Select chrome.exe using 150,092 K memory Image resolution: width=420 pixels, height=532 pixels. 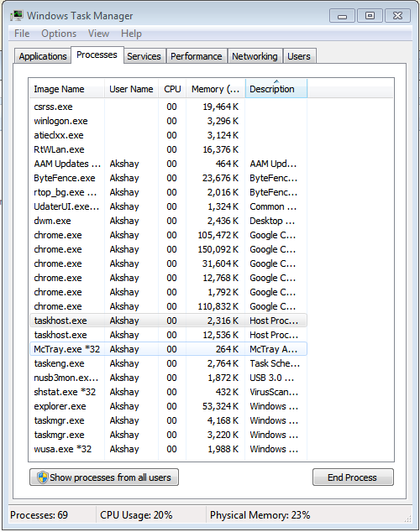[x=168, y=249]
